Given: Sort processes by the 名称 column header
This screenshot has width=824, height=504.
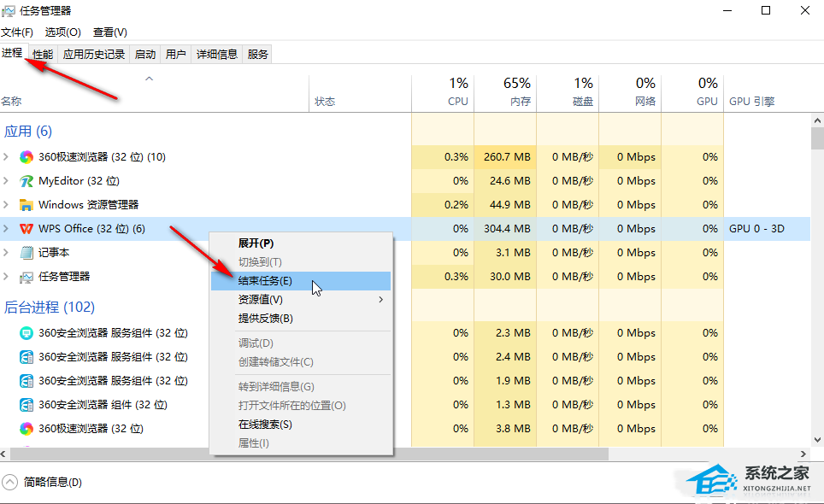Looking at the screenshot, I should coord(155,93).
